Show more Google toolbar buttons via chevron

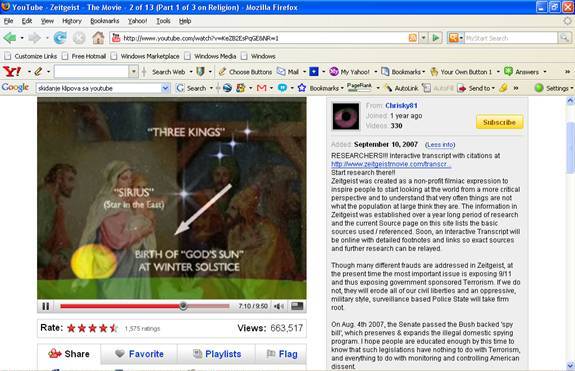(x=516, y=88)
